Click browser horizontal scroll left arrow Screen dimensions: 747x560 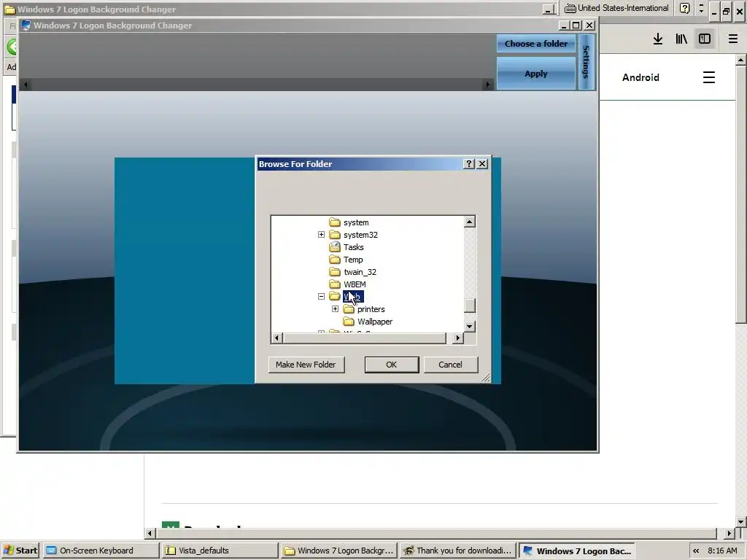pos(150,533)
